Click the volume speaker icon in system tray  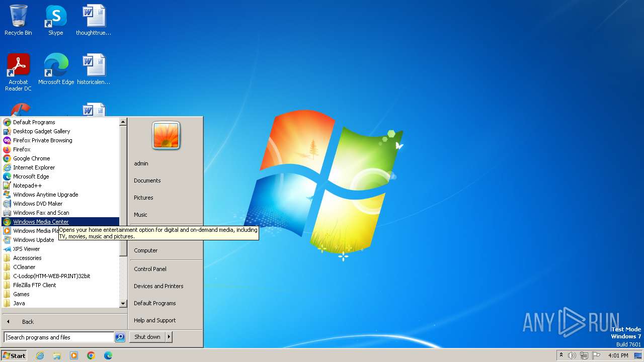[572, 355]
